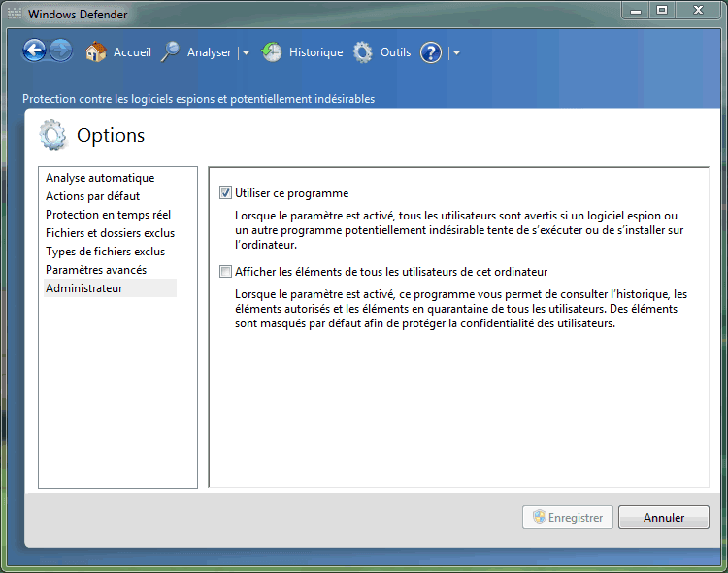Click 'Protection contre les logiciels espions' subtitle

tap(198, 99)
